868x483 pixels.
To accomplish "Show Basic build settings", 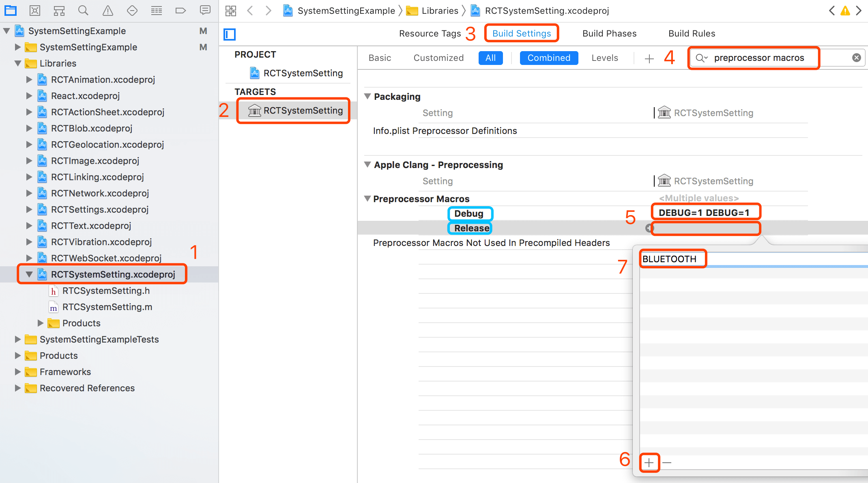I will pyautogui.click(x=380, y=58).
